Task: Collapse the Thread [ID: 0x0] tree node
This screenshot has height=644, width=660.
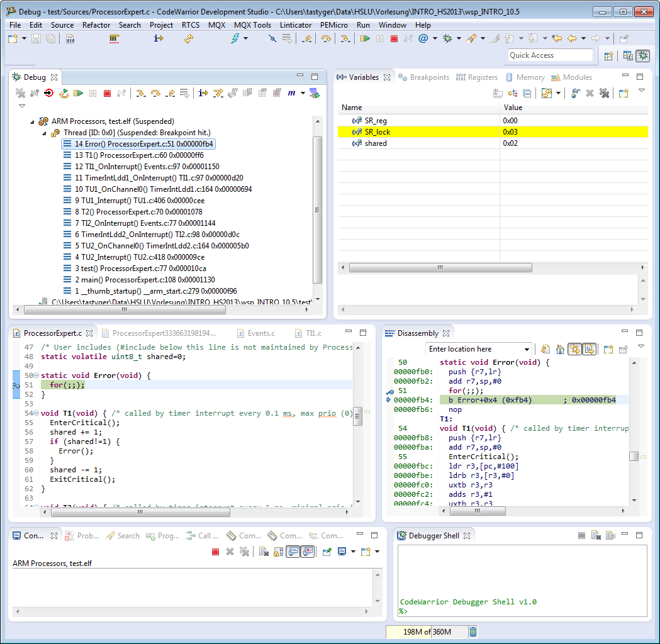Action: (44, 133)
